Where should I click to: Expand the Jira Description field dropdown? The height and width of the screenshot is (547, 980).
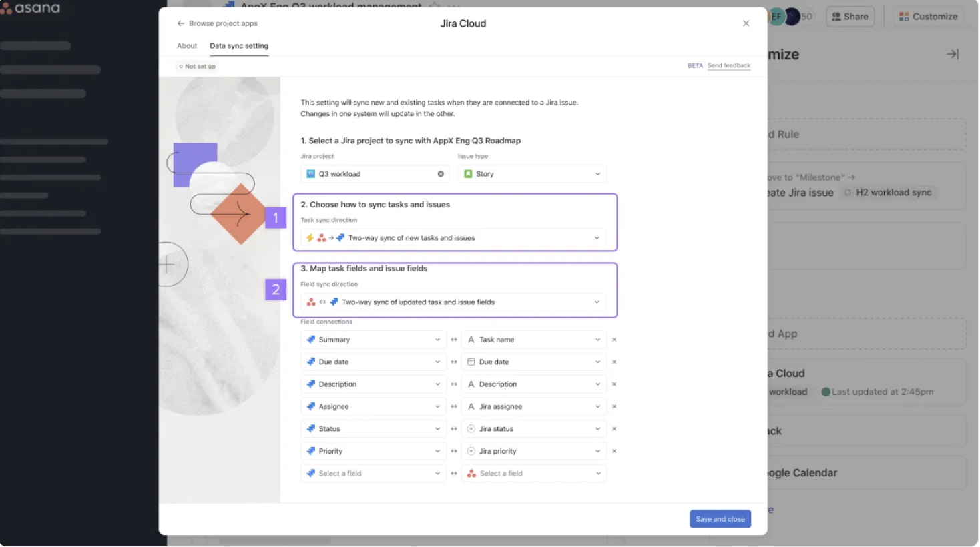click(373, 384)
